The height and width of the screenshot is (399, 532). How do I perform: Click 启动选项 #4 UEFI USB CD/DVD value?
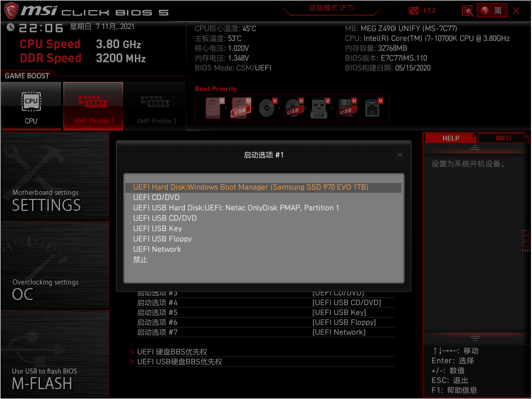coord(347,303)
